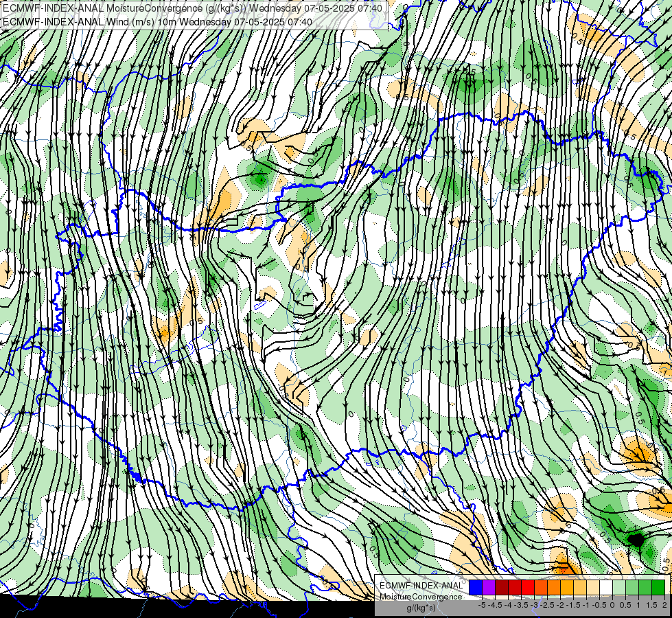Select the white swatch in the legend
This screenshot has height=618, width=672.
(606, 587)
